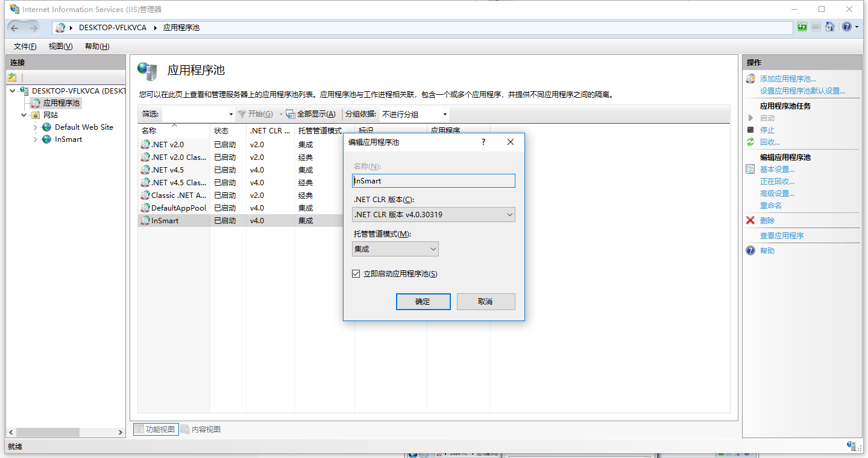Image resolution: width=868 pixels, height=458 pixels.
Task: Click the horizontal scrollbar thumb in Connections pane
Action: coord(48,433)
